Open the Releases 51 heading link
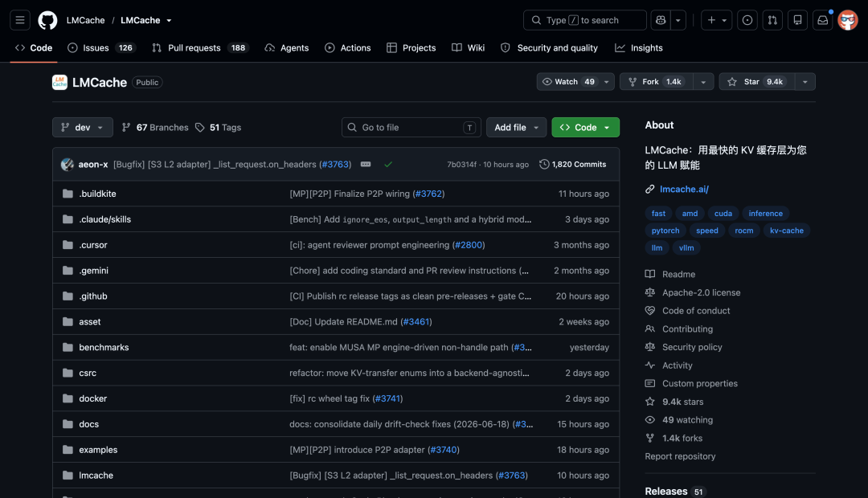Screen dimensions: 868x498 pyautogui.click(x=675, y=492)
